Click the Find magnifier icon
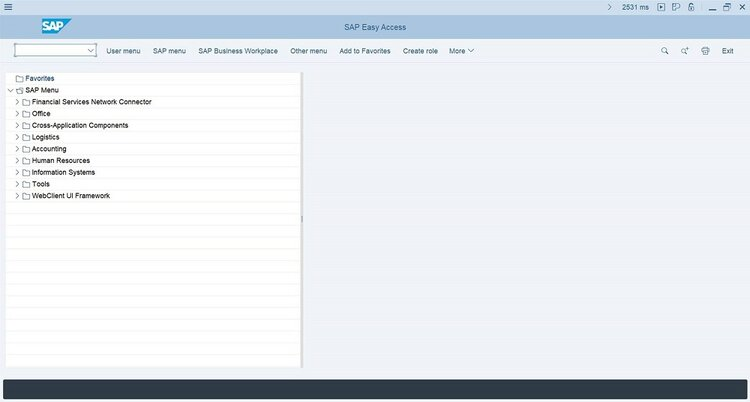750x402 pixels. coord(664,51)
